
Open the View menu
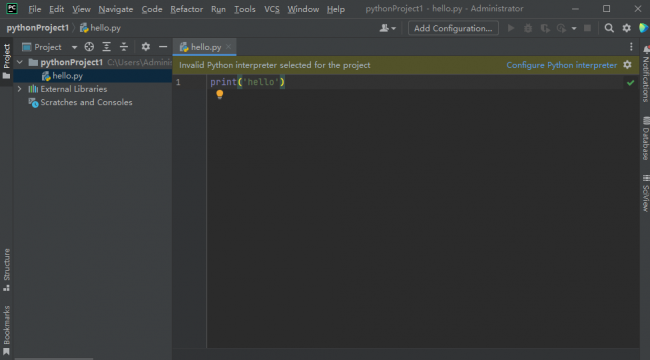[81, 9]
